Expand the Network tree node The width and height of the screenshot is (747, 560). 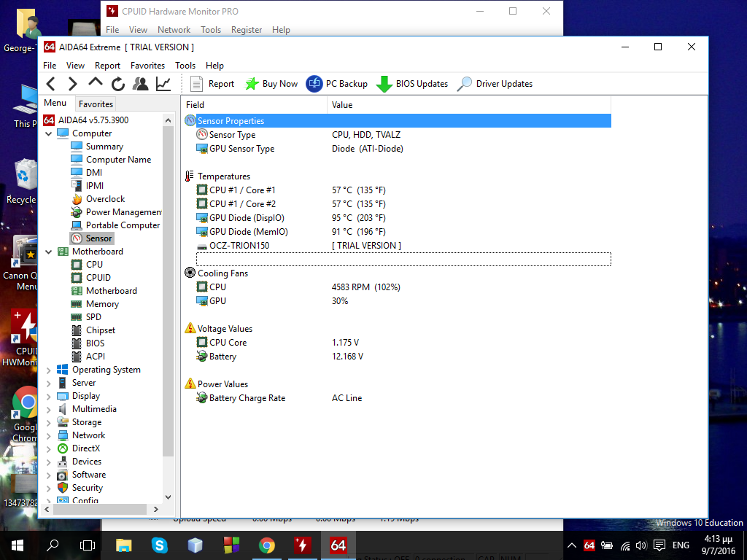(x=49, y=436)
